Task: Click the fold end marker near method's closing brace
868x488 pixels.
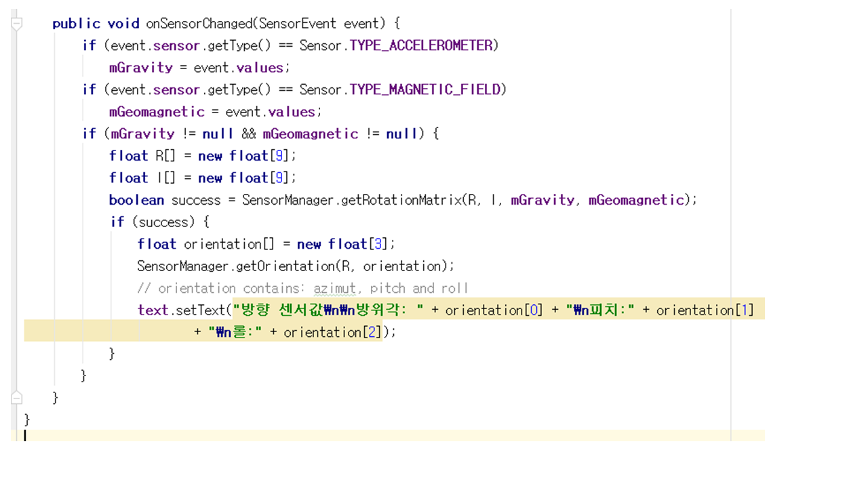Action: [x=17, y=397]
